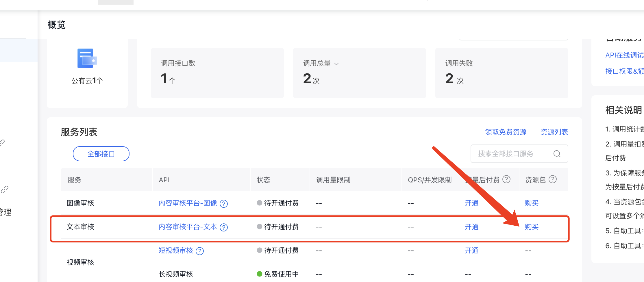Click the 概览 page title
Screen dimensions: 644x282
coord(57,25)
